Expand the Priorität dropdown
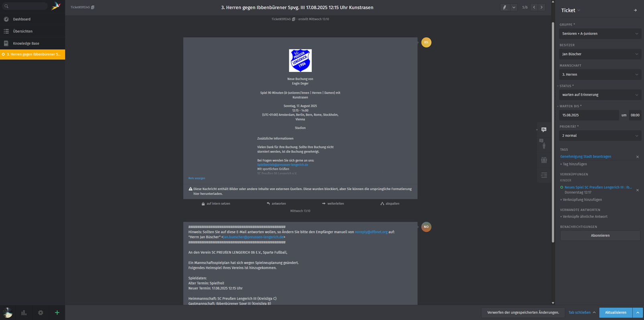The height and width of the screenshot is (320, 644). click(x=600, y=136)
